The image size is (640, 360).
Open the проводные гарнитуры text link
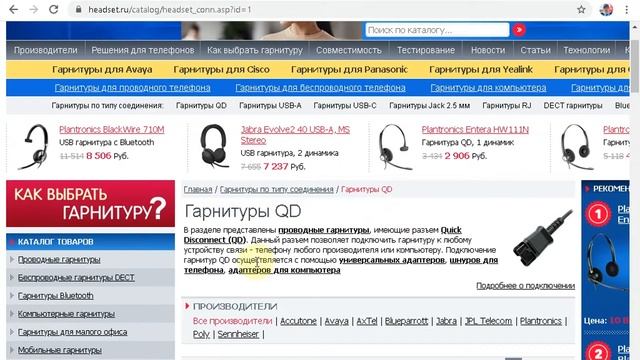pyautogui.click(x=324, y=230)
